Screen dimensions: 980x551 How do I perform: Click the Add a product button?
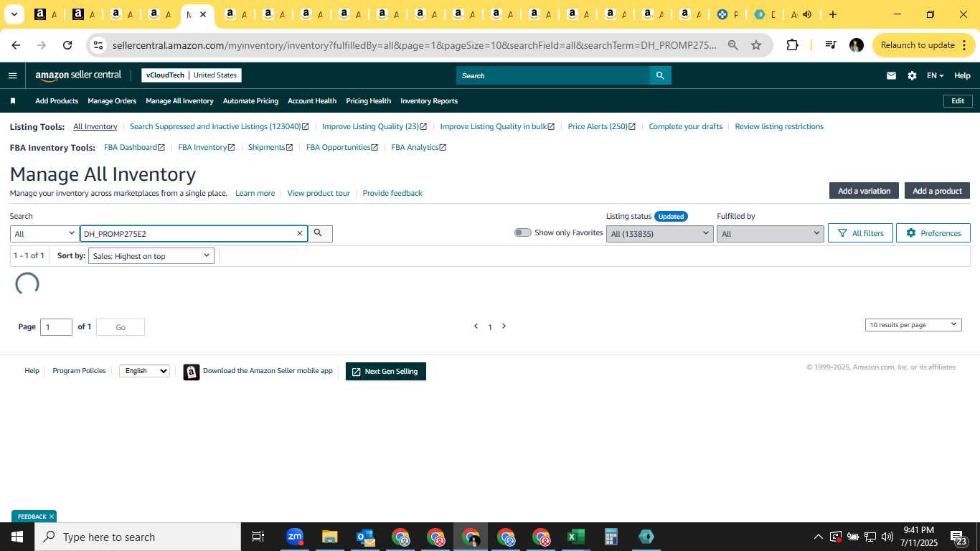[x=937, y=191]
